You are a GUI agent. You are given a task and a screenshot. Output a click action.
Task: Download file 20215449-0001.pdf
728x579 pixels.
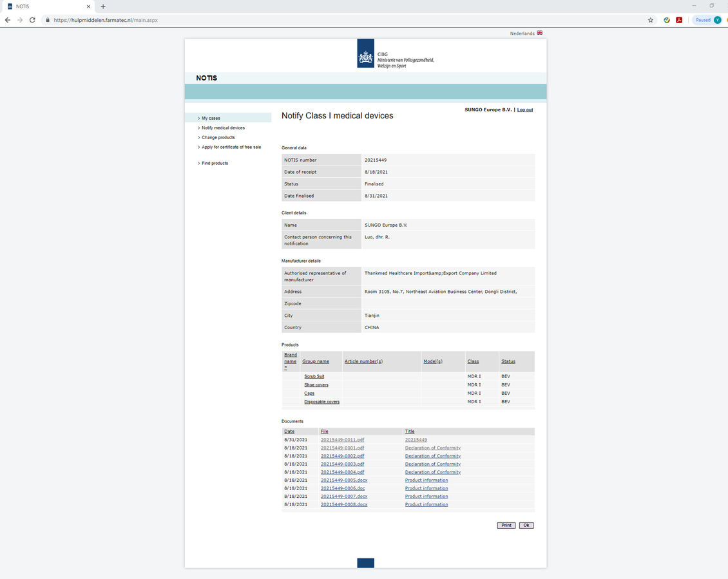(x=343, y=448)
